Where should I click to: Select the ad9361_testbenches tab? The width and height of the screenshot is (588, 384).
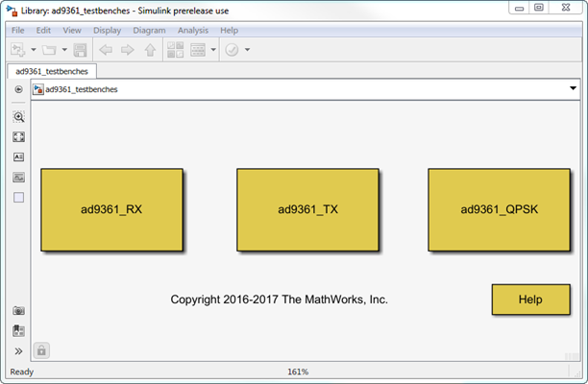click(x=52, y=71)
